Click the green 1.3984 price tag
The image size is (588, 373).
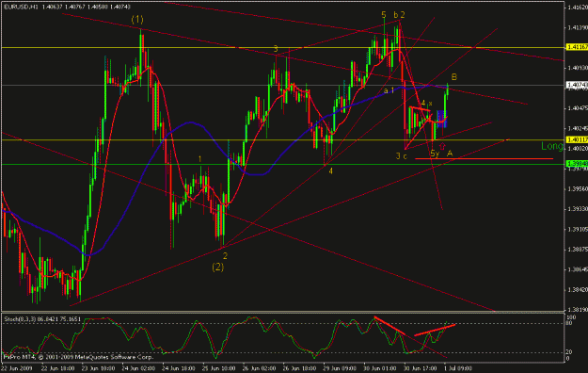coord(577,163)
